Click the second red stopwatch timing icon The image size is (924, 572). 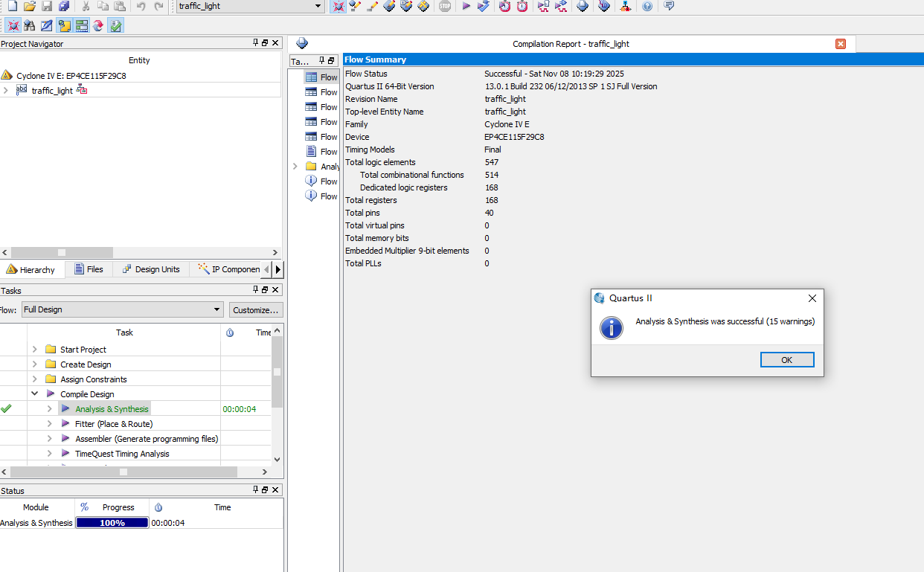[x=522, y=6]
